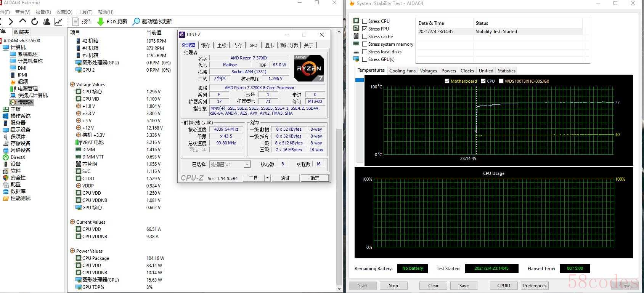Image resolution: width=644 pixels, height=293 pixels.
Task: Open the 处理器 #1 selection dropdown
Action: point(230,164)
